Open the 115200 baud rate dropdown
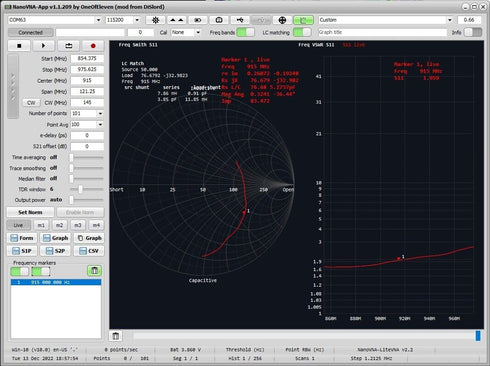Screen dimensions: 490x366 coord(137,20)
